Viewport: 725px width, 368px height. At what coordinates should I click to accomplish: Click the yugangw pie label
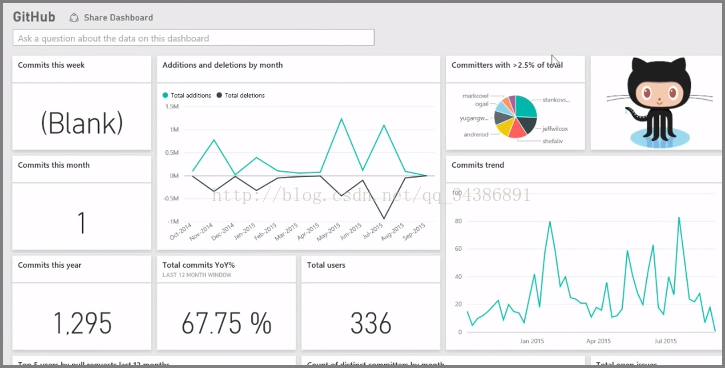pos(474,118)
